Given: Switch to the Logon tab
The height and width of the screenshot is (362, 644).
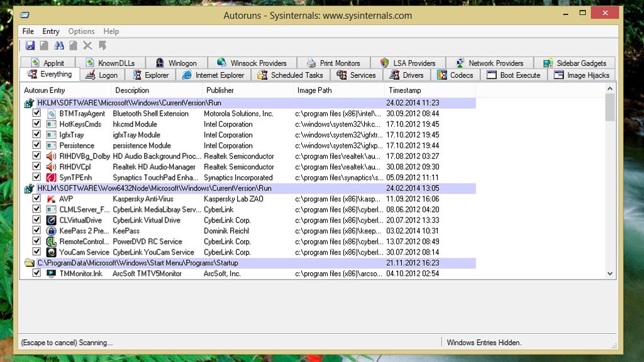Looking at the screenshot, I should [102, 75].
